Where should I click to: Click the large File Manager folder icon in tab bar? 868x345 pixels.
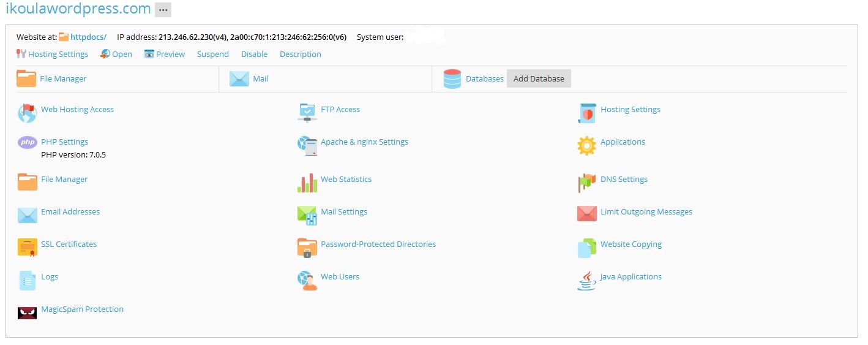[26, 78]
